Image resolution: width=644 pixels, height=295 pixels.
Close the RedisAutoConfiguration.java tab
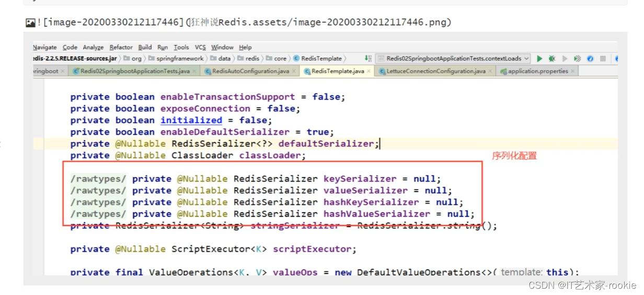pos(295,71)
